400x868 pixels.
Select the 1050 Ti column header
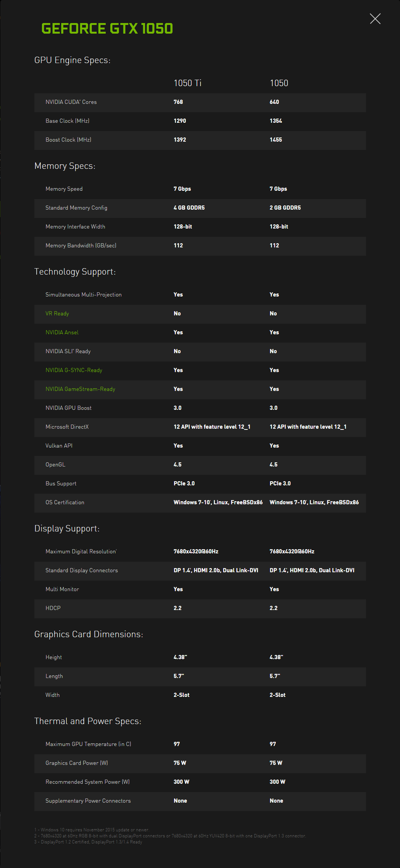click(187, 83)
